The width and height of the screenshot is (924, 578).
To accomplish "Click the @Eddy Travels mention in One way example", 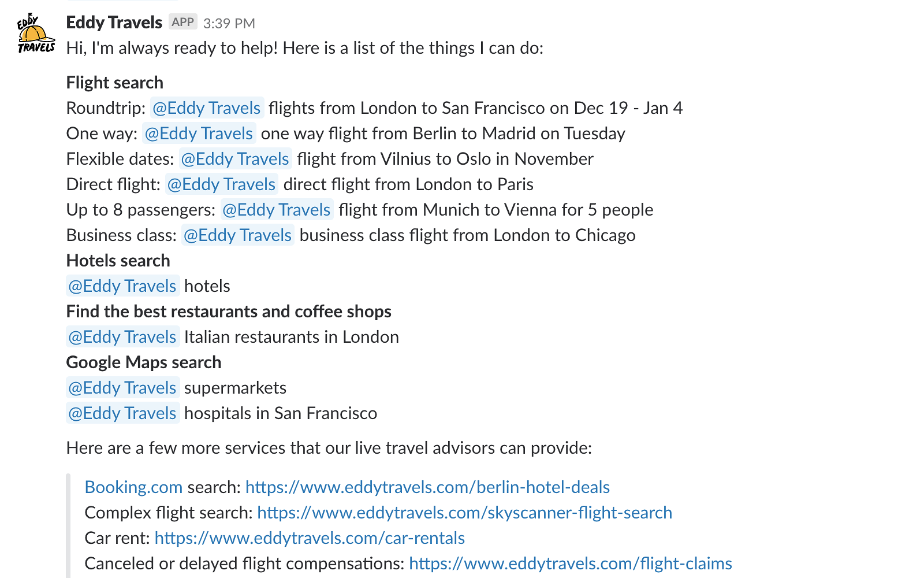I will coord(199,134).
